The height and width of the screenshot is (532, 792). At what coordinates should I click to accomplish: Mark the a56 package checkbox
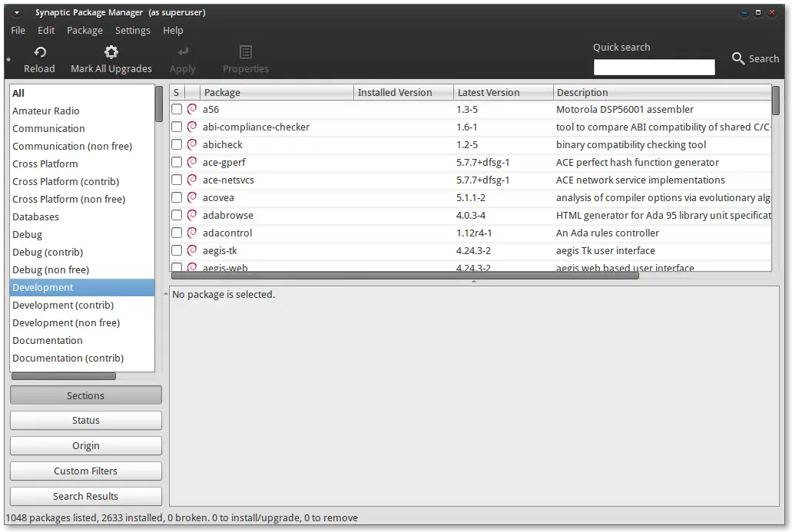coord(176,109)
